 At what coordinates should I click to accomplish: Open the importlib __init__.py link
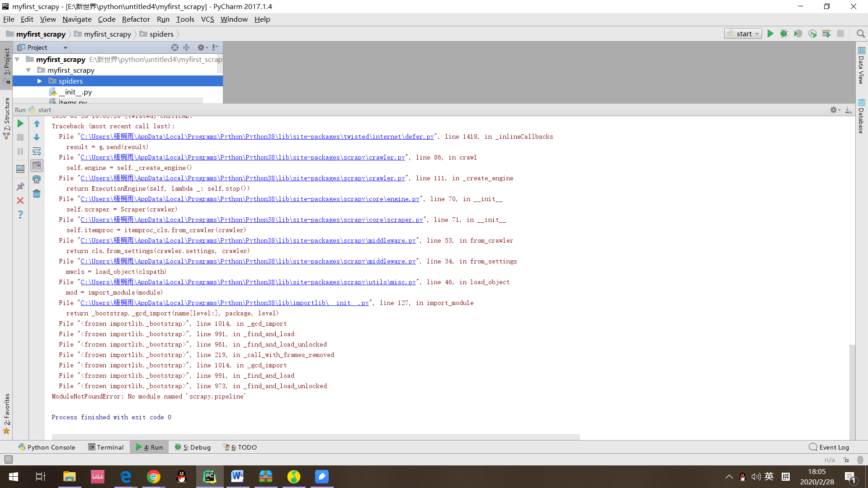(x=225, y=303)
